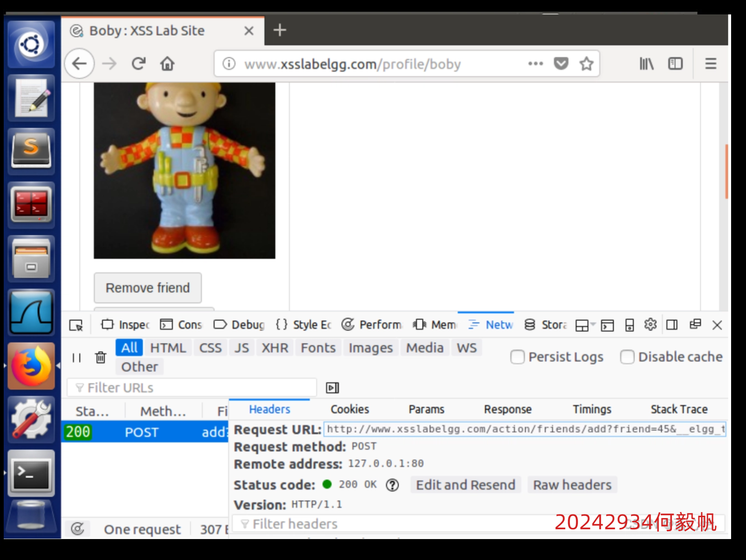
Task: Close the Boby XSS Lab Site tab
Action: (249, 31)
